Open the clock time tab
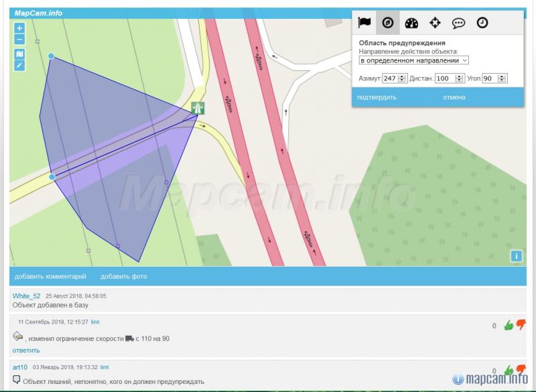 pos(482,22)
